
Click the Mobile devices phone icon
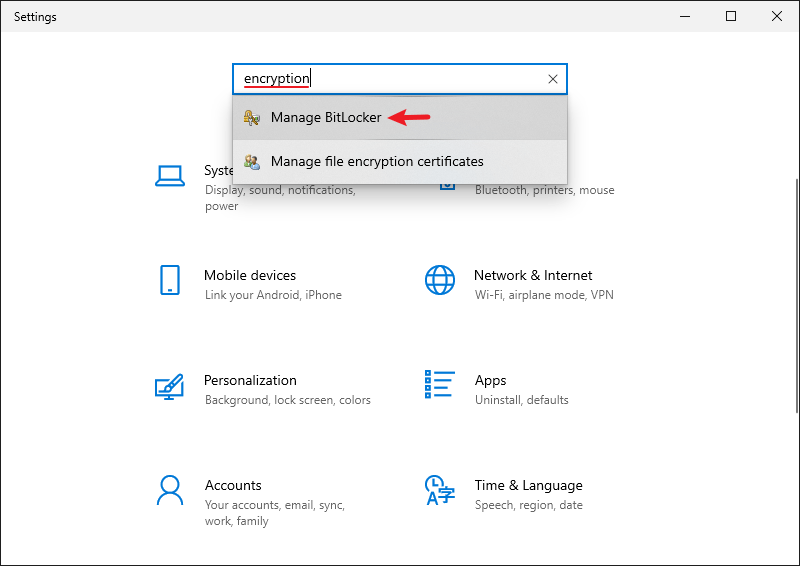(x=170, y=280)
